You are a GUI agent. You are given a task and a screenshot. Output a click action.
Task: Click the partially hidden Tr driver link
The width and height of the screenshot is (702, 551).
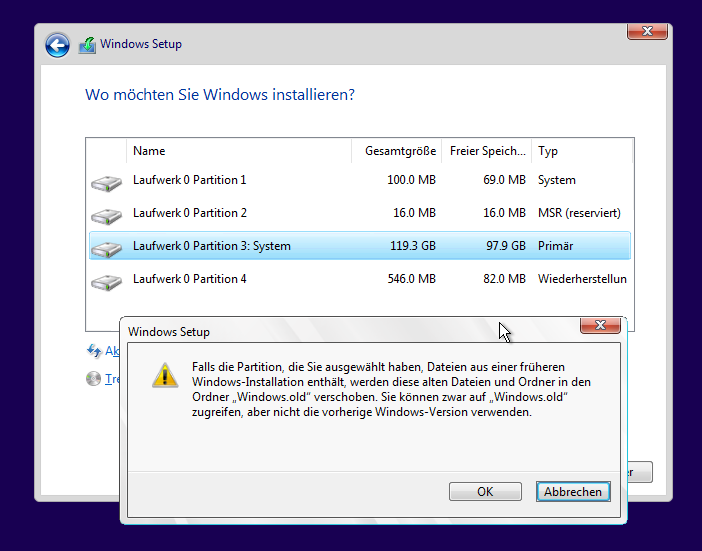112,379
